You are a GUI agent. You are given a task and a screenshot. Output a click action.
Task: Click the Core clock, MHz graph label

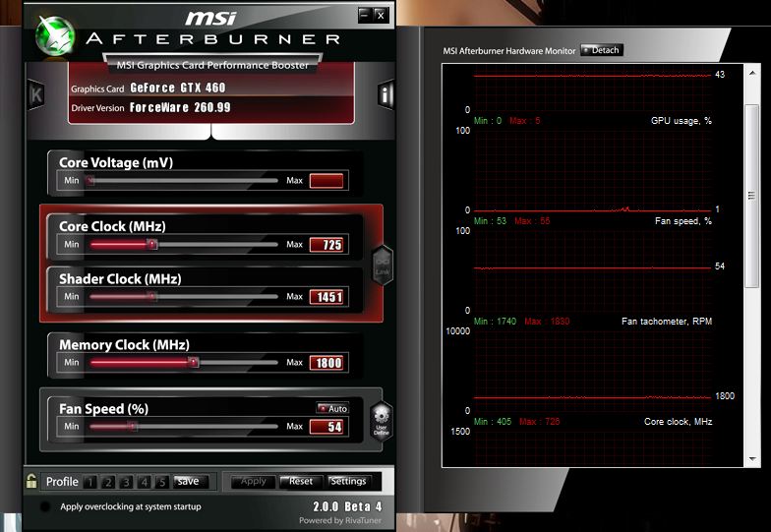tap(678, 421)
